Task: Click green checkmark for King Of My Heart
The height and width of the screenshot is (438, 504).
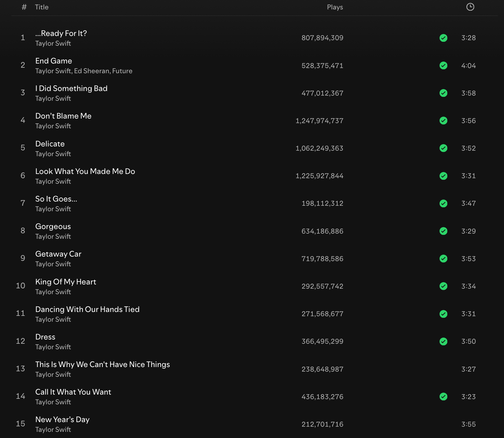Action: [443, 286]
